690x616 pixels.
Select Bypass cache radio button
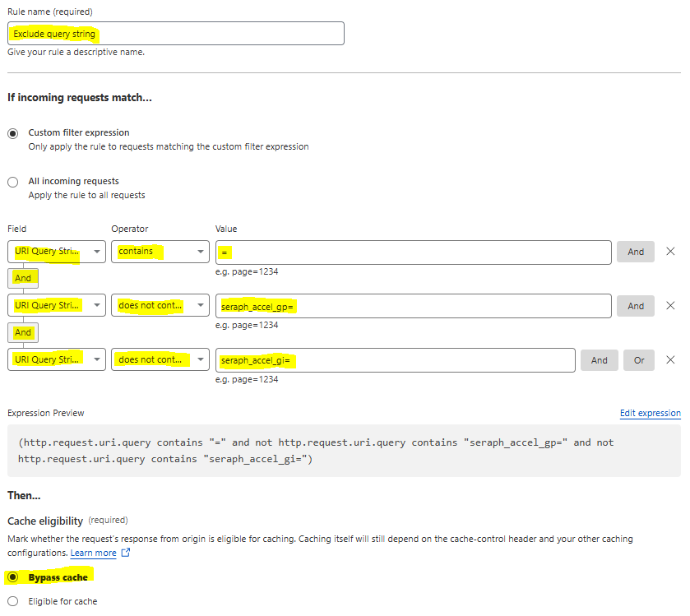point(13,577)
